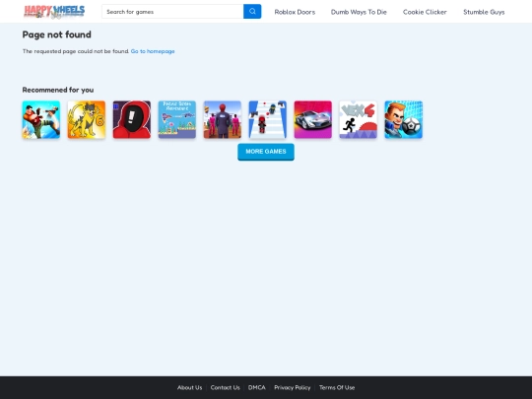The image size is (532, 399).
Task: Open the yellow cat number 6 game
Action: click(87, 119)
